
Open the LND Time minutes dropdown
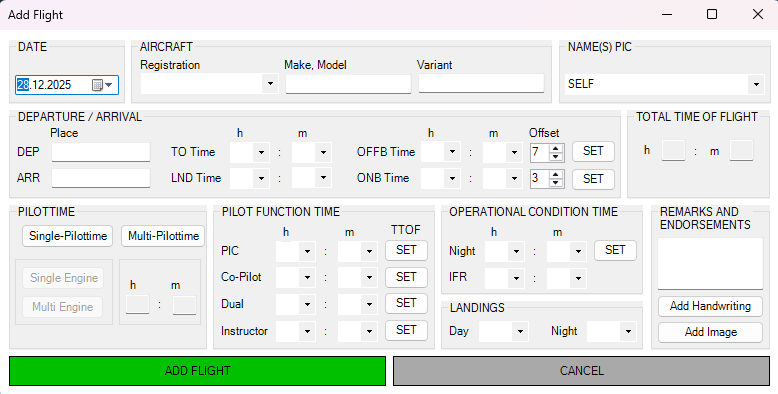(324, 177)
